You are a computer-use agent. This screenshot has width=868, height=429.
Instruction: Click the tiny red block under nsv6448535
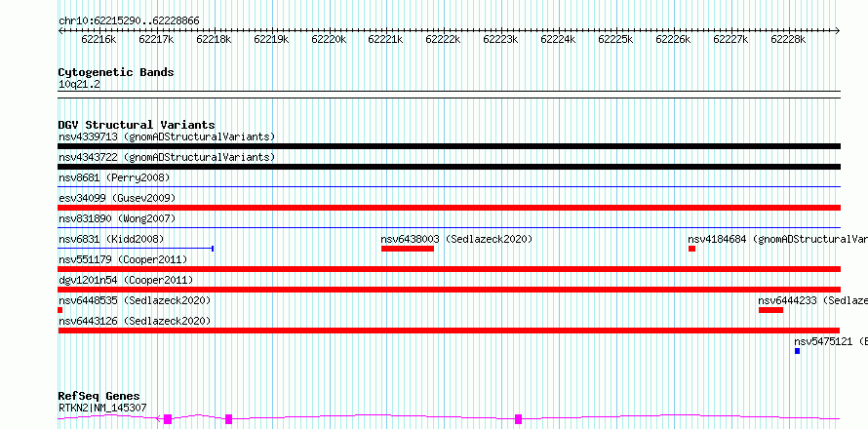(59, 310)
